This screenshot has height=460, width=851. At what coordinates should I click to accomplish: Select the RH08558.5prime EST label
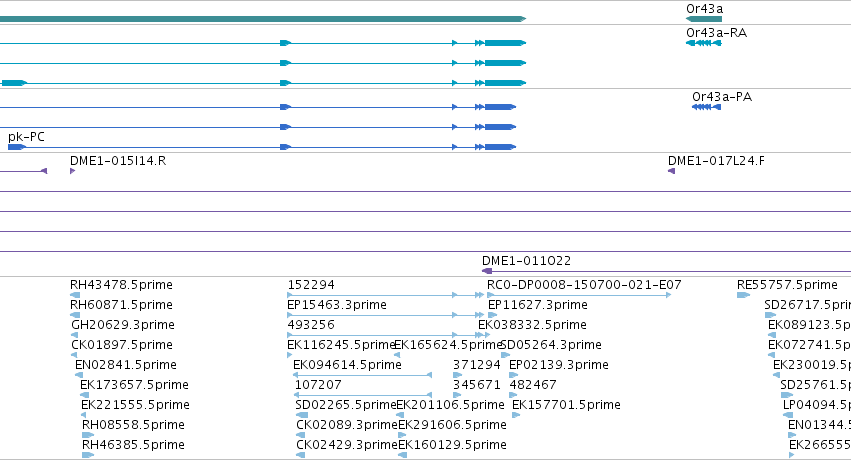coord(133,425)
